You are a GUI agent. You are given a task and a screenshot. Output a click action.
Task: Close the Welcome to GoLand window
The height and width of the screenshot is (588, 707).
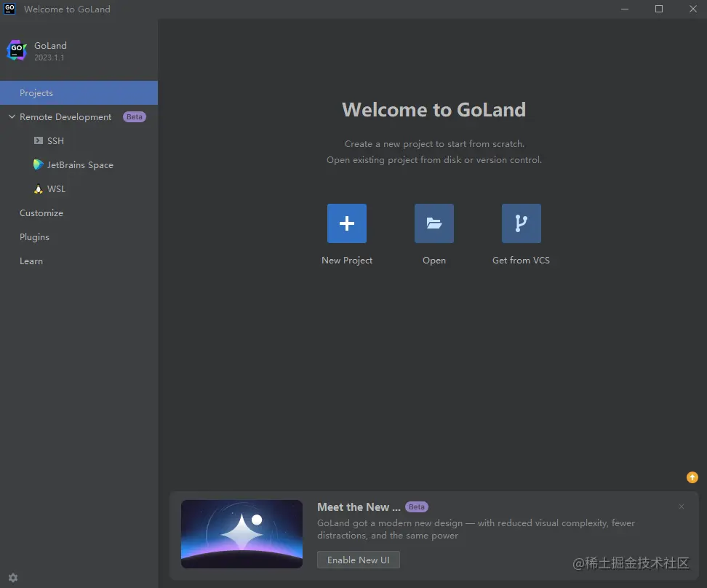coord(693,9)
